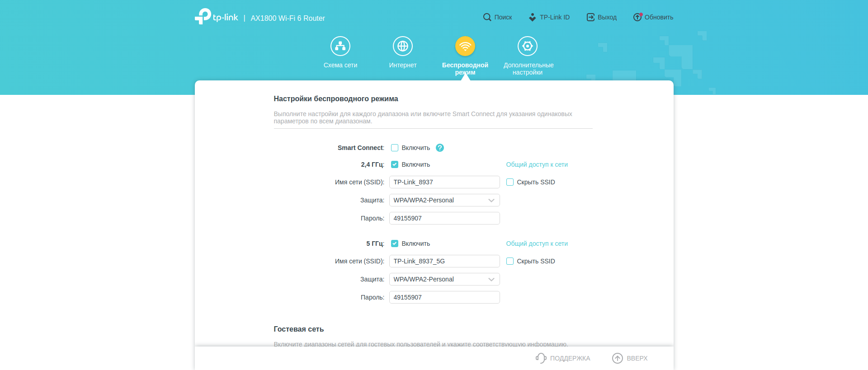The image size is (868, 370).
Task: Enable the Smart Connect checkbox
Action: [395, 148]
